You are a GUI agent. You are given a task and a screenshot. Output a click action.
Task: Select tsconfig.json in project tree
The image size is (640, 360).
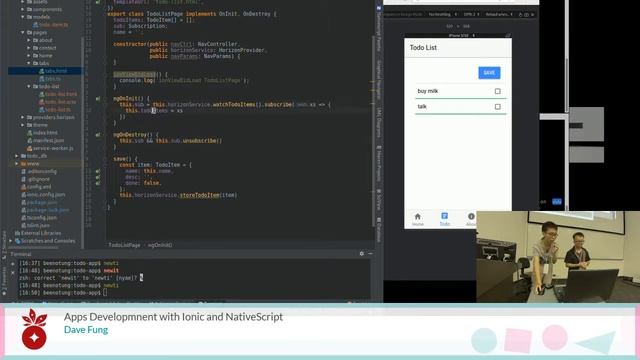click(39, 218)
